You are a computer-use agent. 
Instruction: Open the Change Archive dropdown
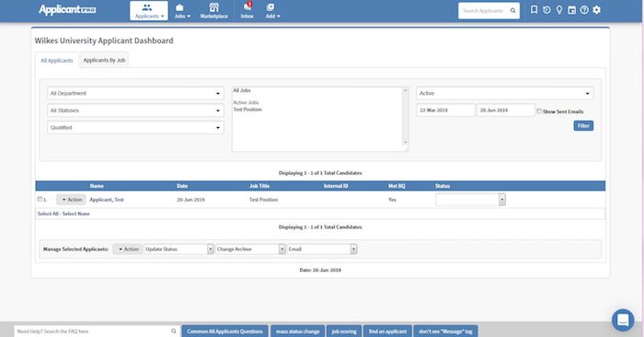point(250,249)
